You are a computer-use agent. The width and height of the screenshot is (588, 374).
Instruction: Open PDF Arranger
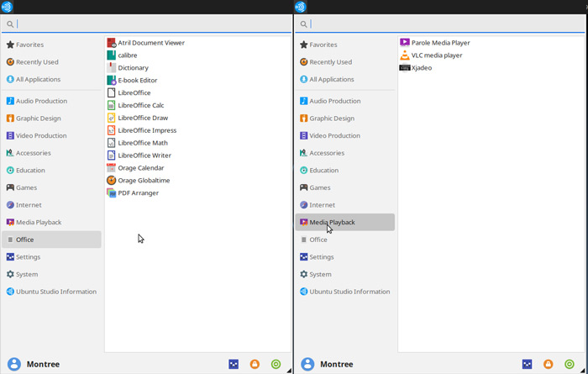[x=133, y=192]
